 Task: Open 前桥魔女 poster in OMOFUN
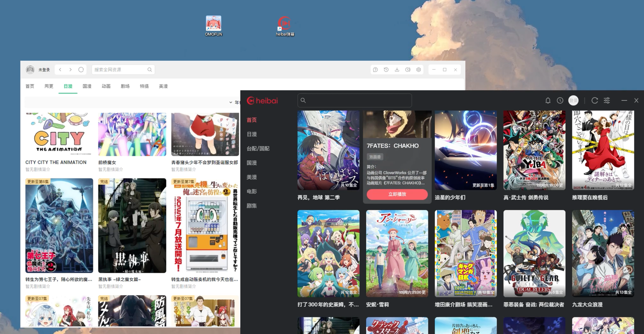point(132,134)
